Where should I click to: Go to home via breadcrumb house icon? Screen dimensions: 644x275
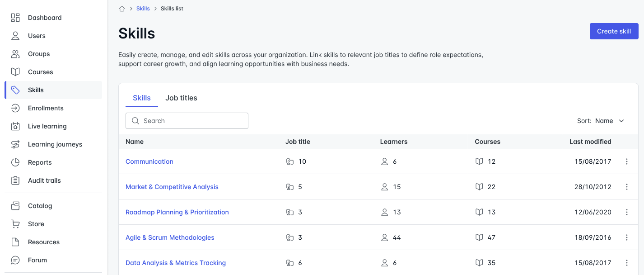click(122, 9)
